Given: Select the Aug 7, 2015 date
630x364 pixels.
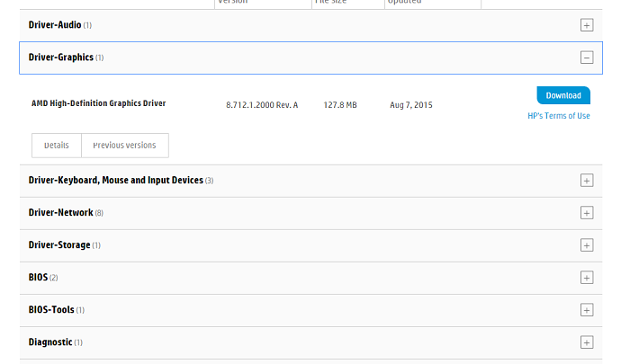Looking at the screenshot, I should point(411,105).
